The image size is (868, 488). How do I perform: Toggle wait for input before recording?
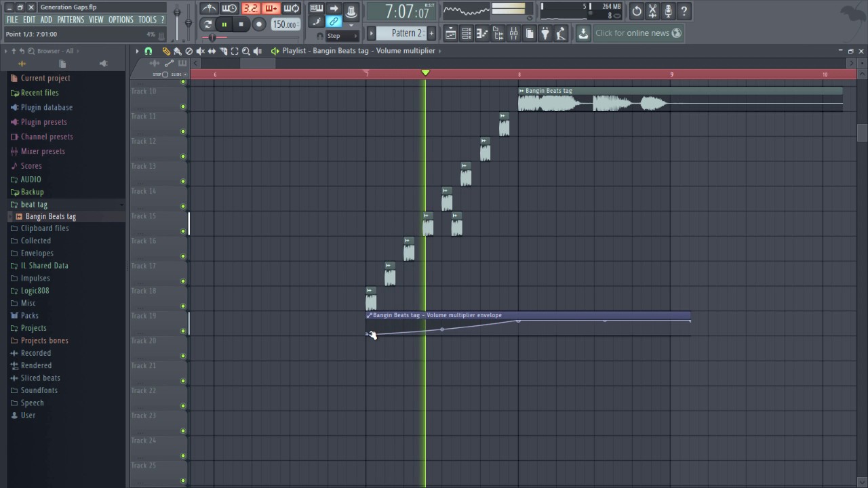tap(230, 8)
